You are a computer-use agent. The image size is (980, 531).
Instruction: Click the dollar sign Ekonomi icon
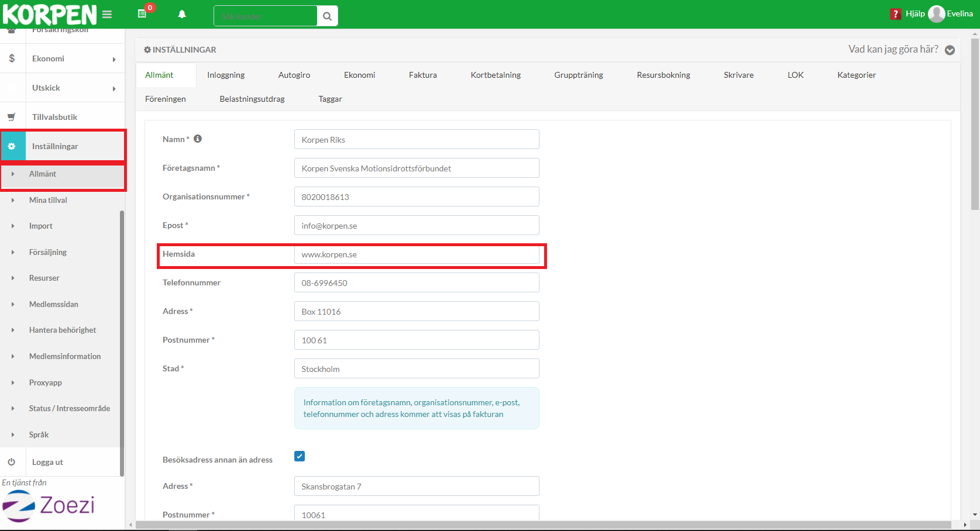[12, 58]
